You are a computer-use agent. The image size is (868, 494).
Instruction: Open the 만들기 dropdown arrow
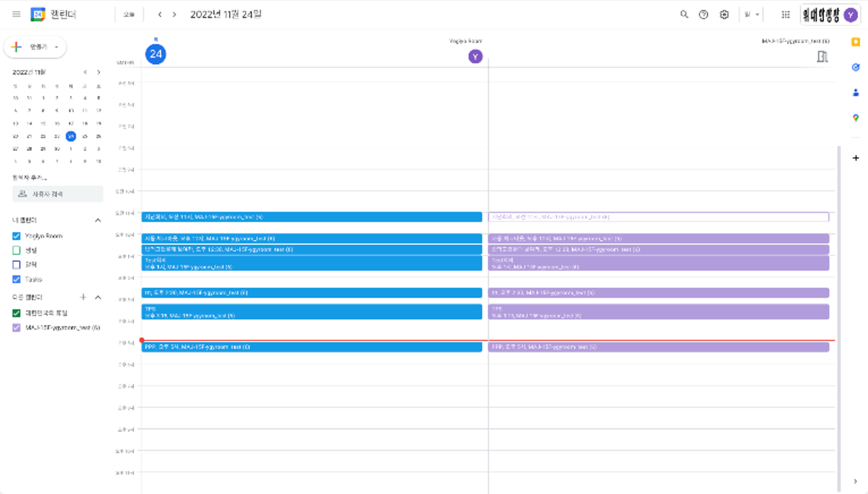point(57,47)
